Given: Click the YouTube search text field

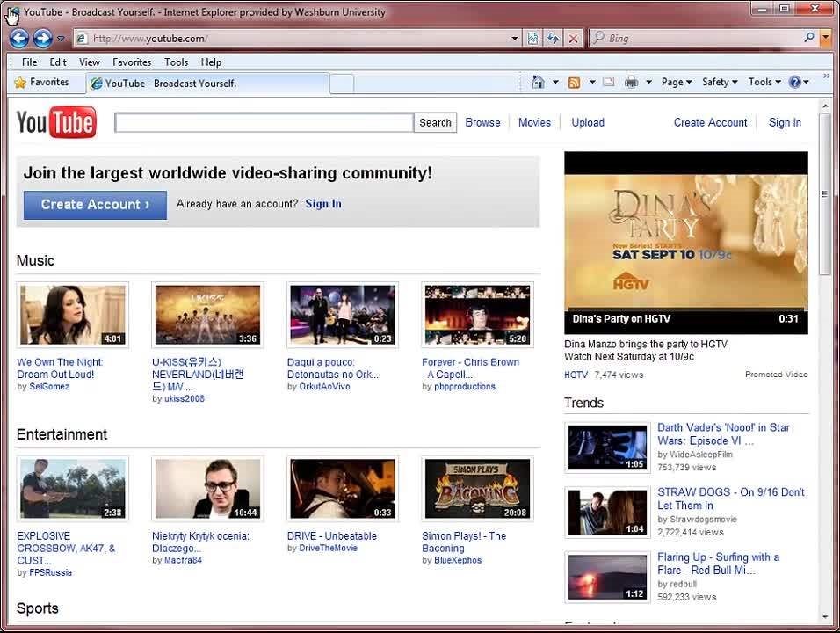Looking at the screenshot, I should [264, 123].
